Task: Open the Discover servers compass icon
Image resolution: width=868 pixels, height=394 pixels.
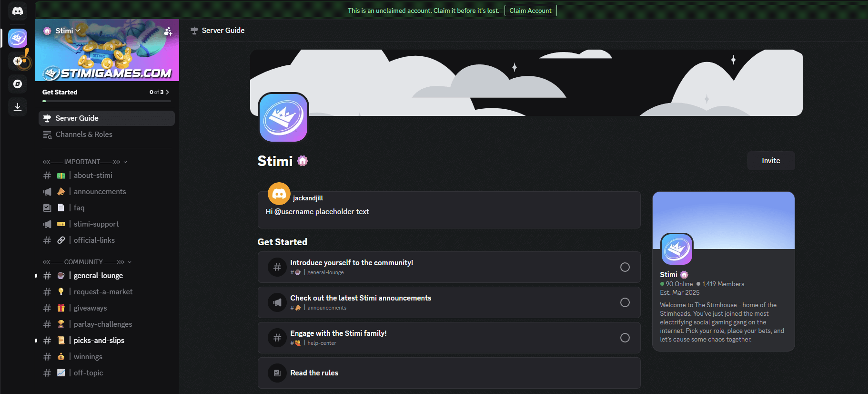Action: (x=18, y=84)
